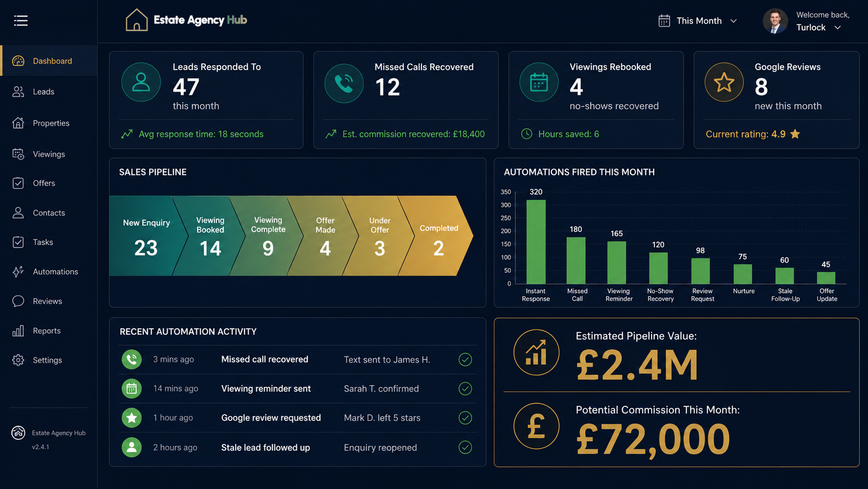Click the calendar icon on Viewings Rebooked card
868x489 pixels.
(539, 82)
